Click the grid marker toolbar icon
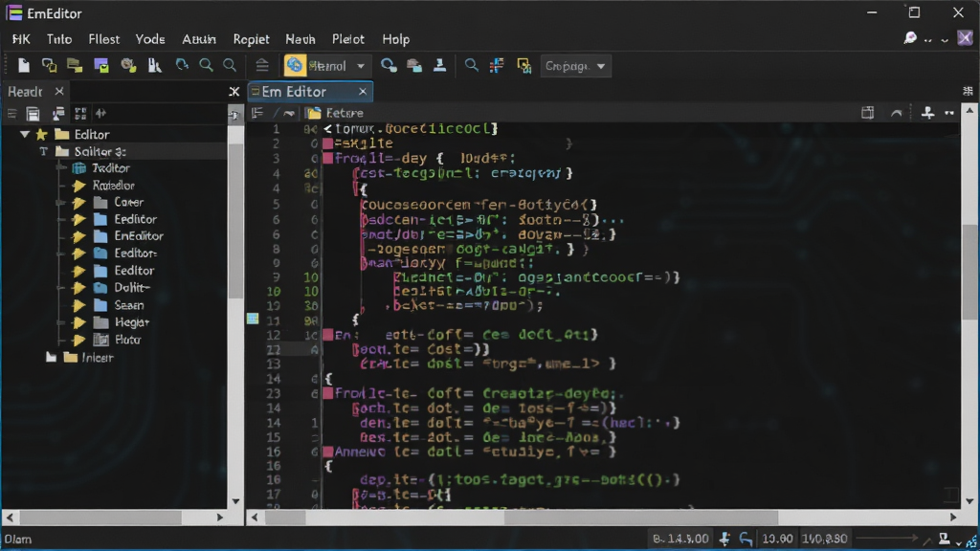The width and height of the screenshot is (980, 551). click(497, 66)
